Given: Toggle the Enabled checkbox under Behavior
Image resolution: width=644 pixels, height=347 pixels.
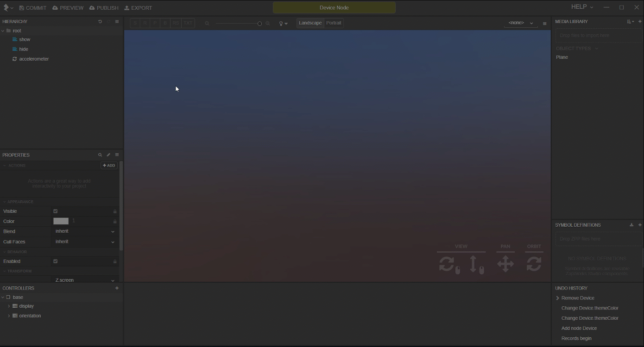Looking at the screenshot, I should 55,261.
